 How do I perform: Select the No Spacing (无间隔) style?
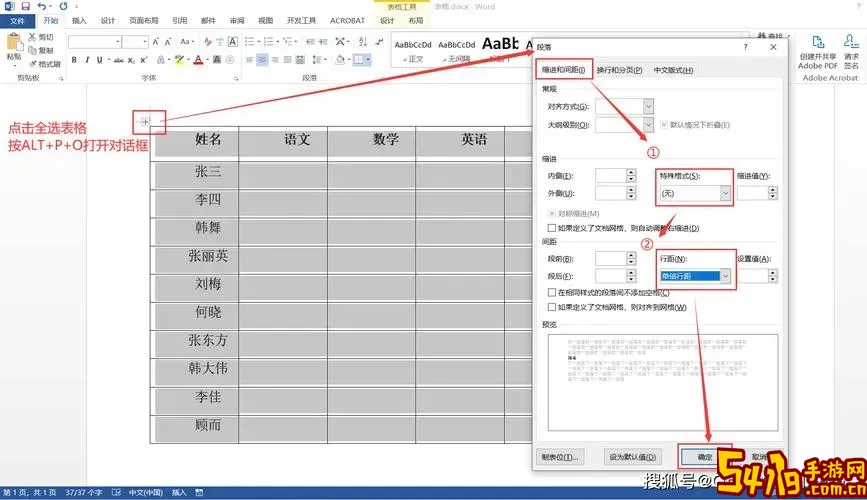pyautogui.click(x=456, y=50)
